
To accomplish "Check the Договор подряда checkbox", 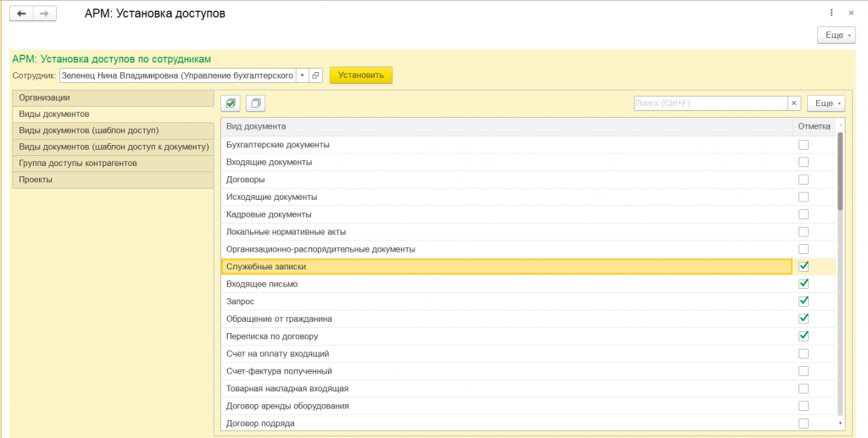I will [804, 424].
